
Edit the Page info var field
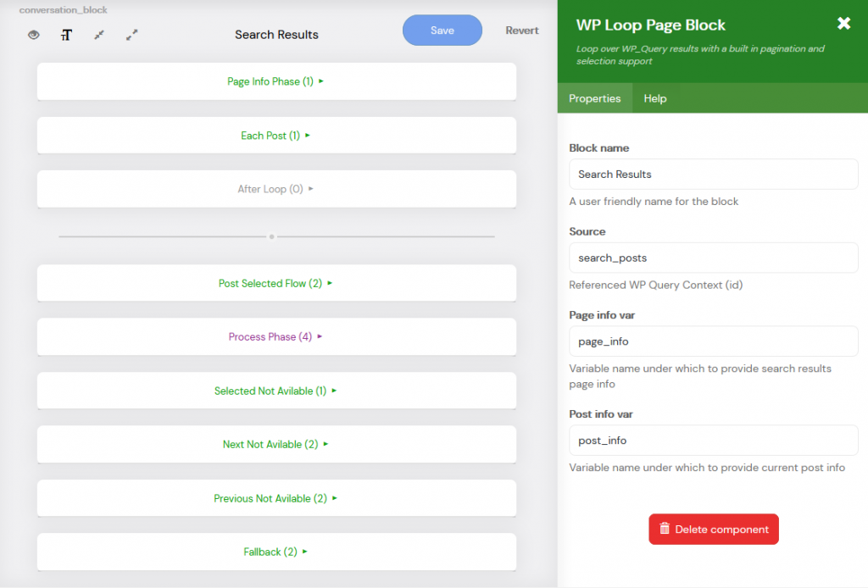pyautogui.click(x=714, y=341)
